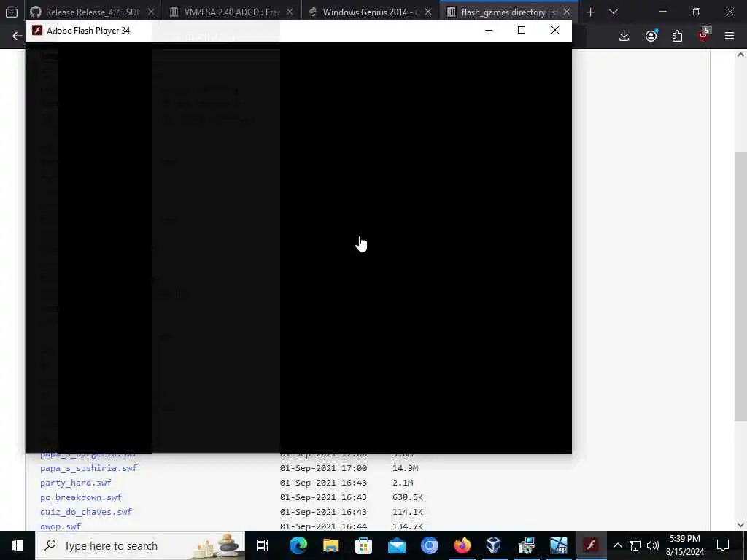The width and height of the screenshot is (747, 560).
Task: Close the VM/ESA 2.40 ADCD tab
Action: pos(290,12)
